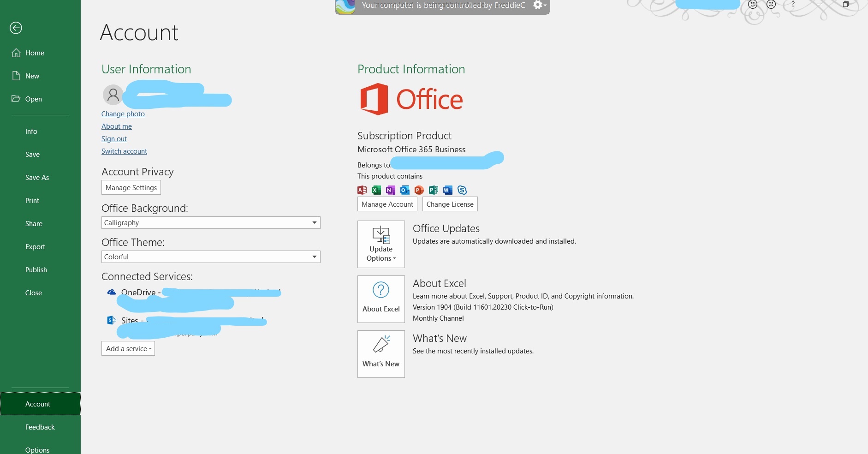Click the Manage Settings button
This screenshot has height=454, width=868.
pyautogui.click(x=131, y=188)
